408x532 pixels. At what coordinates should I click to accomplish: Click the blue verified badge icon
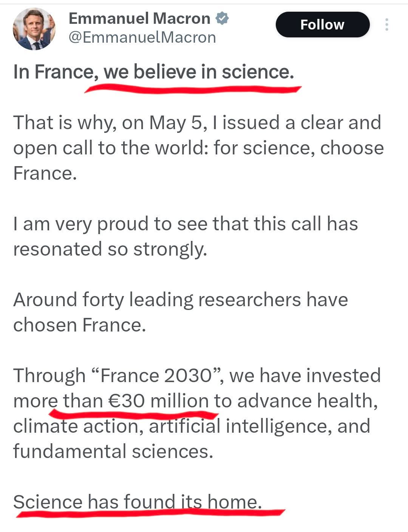(x=222, y=18)
